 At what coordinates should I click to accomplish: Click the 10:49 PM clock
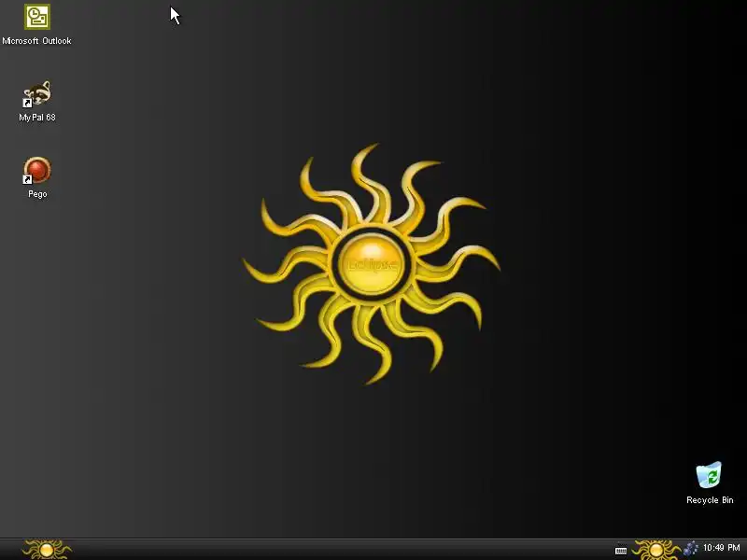721,548
